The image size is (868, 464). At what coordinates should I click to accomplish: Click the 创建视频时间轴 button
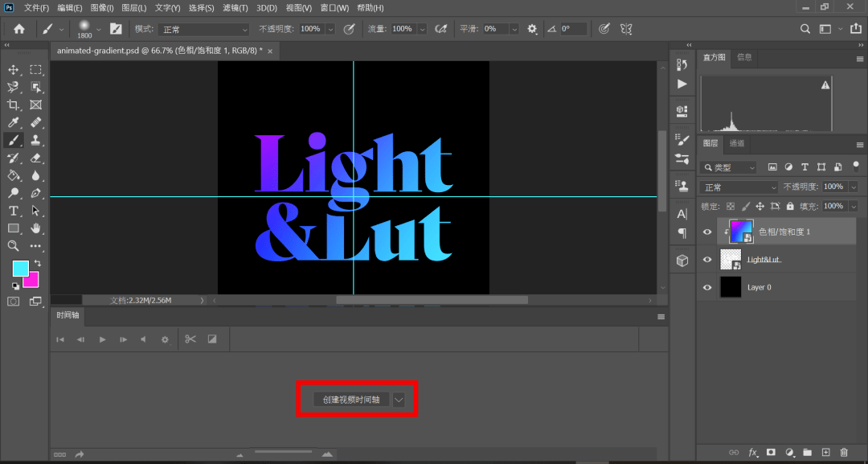click(x=351, y=399)
